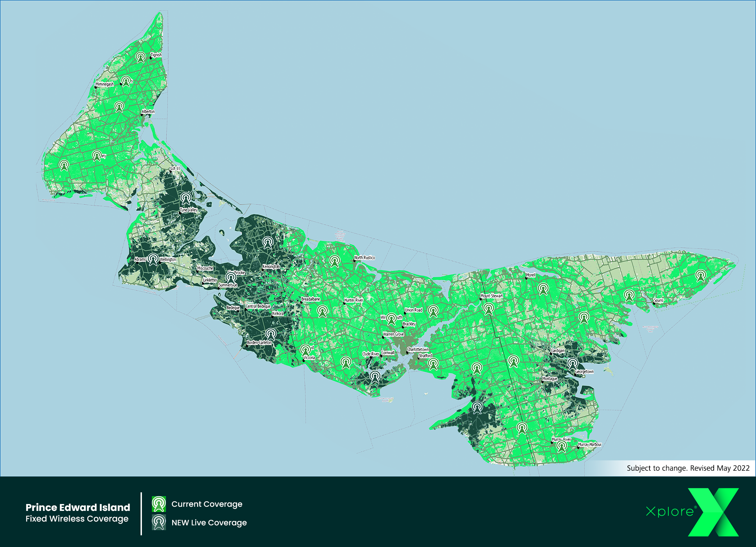Viewport: 756px width, 547px height.
Task: Click the tower icon beside Tignish
Action: point(140,57)
